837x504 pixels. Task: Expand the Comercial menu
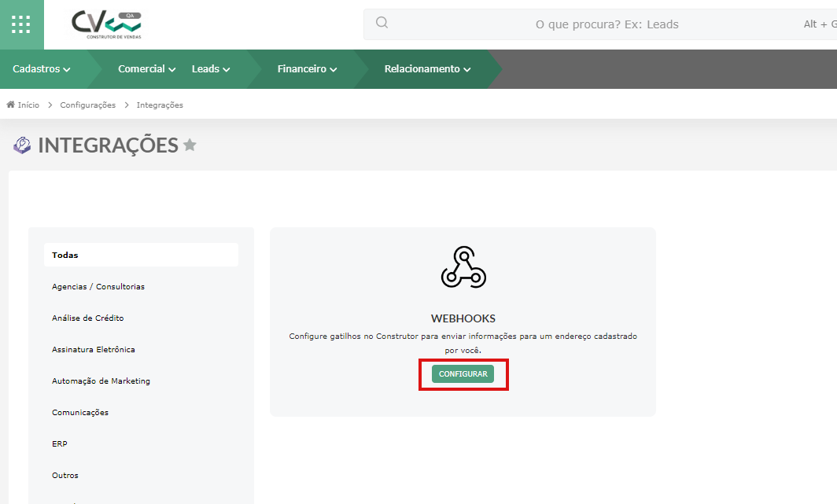(147, 69)
